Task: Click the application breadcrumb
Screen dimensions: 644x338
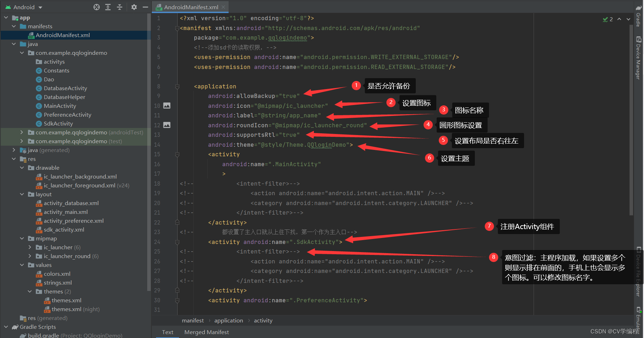Action: 229,320
